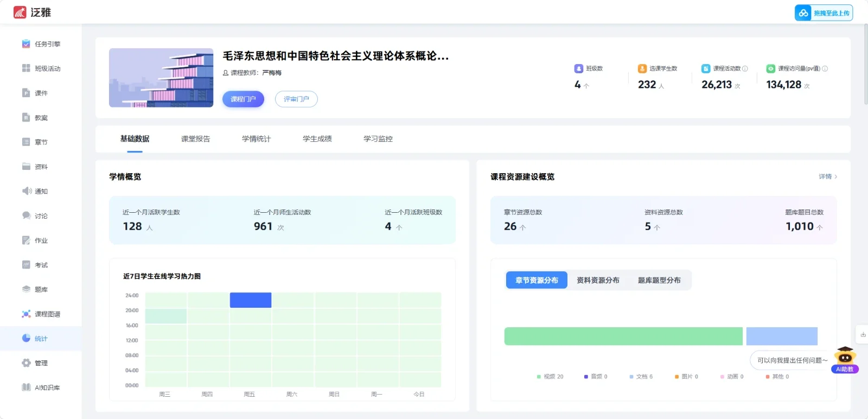Screen dimensions: 868x419
Task: Click the download icon at right edge
Action: click(x=863, y=334)
